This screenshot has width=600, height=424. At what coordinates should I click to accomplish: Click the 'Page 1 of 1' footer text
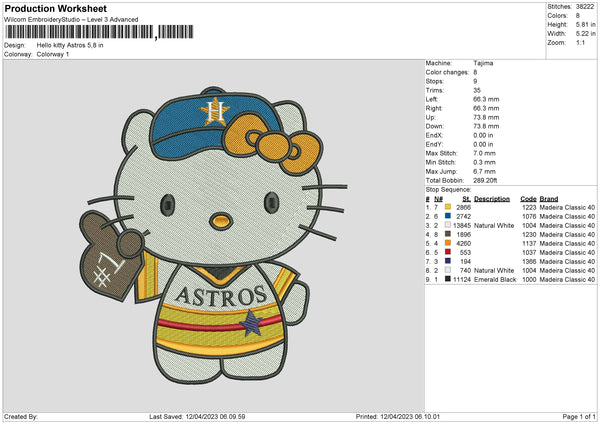point(579,416)
